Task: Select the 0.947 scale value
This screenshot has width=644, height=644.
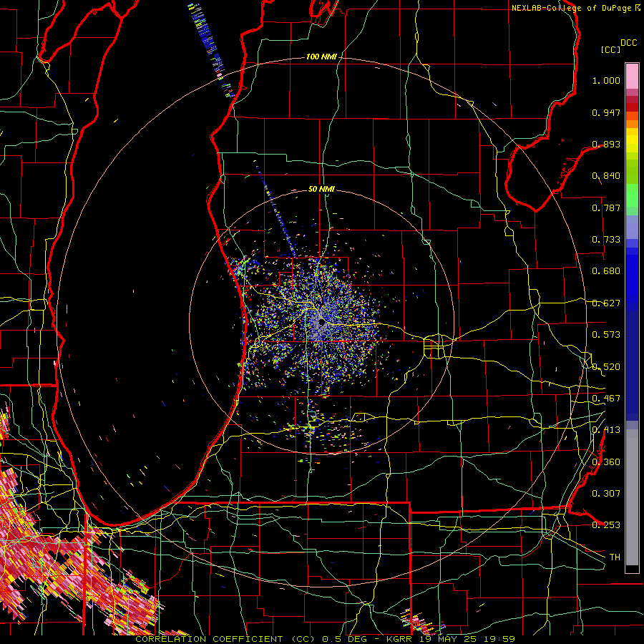Action: click(x=606, y=112)
